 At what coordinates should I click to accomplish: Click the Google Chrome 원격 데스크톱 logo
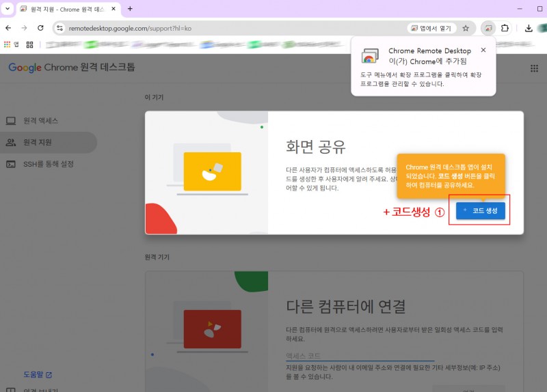[72, 67]
